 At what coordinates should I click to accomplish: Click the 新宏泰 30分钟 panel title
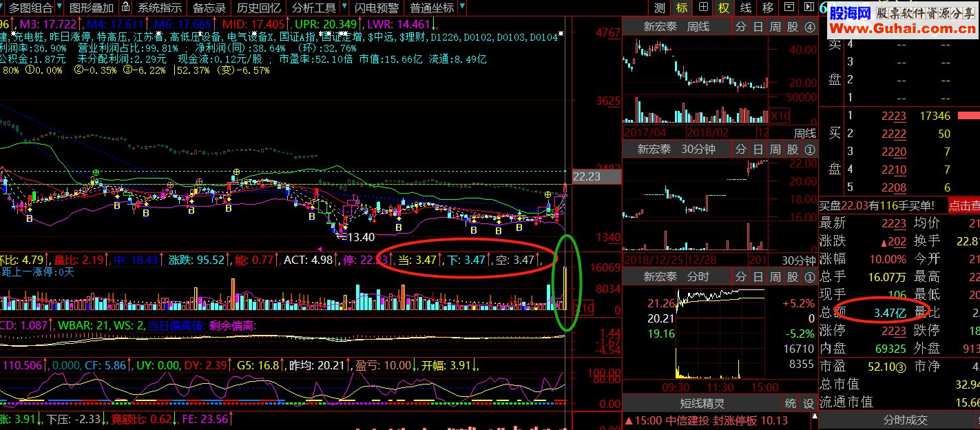coord(676,149)
